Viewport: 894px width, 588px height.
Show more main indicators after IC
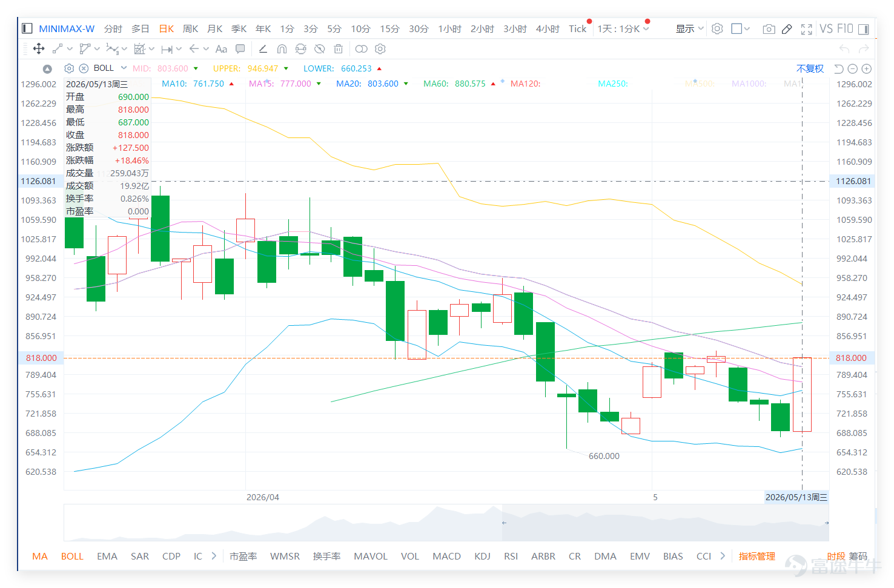pos(214,556)
